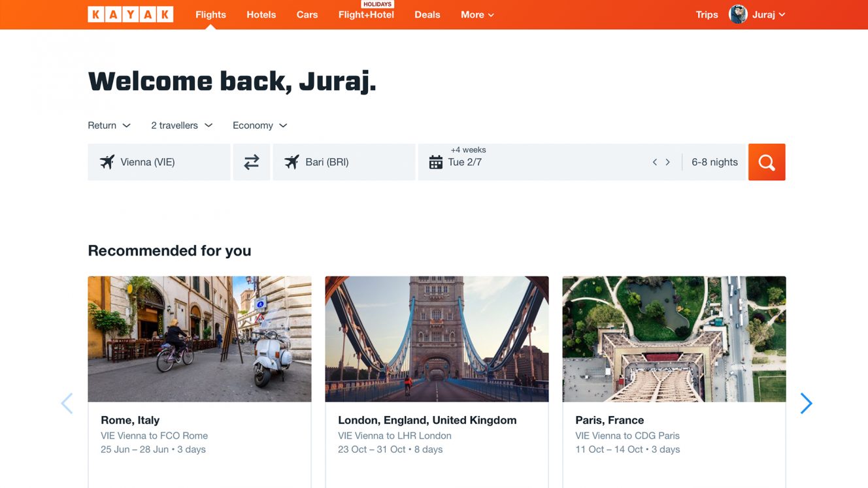This screenshot has height=488, width=868.
Task: Click the orange search button
Action: point(767,162)
